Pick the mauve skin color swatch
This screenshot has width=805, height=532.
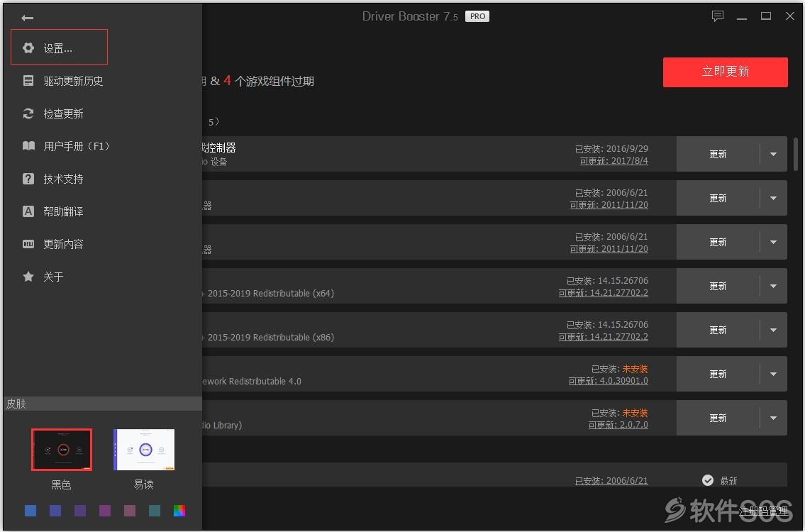pyautogui.click(x=130, y=511)
